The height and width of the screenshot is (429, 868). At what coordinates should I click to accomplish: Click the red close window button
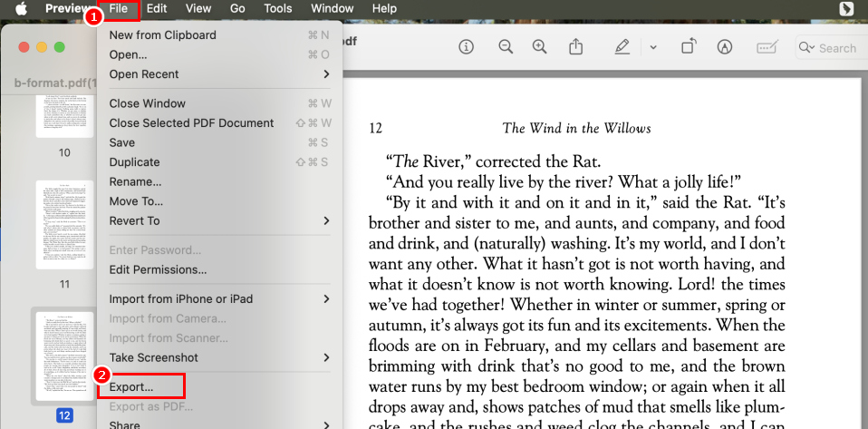[24, 47]
